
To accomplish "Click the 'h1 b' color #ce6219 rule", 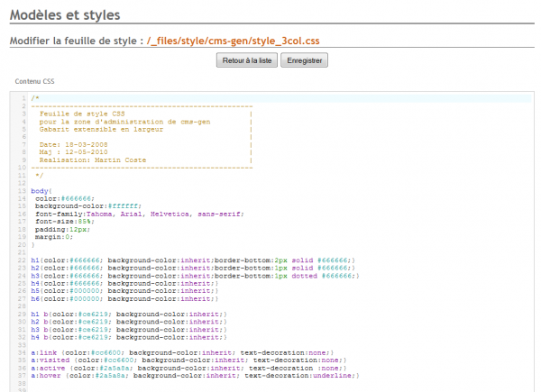I will coord(129,315).
